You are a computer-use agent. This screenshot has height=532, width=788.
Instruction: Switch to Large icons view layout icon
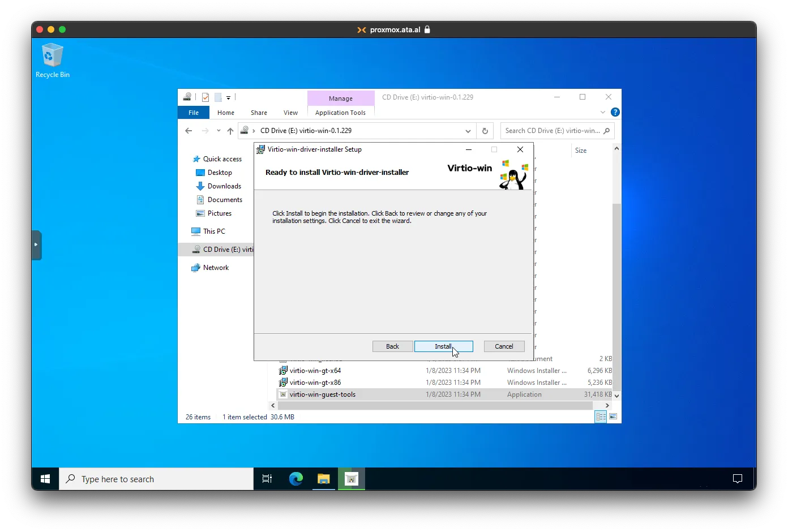pyautogui.click(x=613, y=417)
